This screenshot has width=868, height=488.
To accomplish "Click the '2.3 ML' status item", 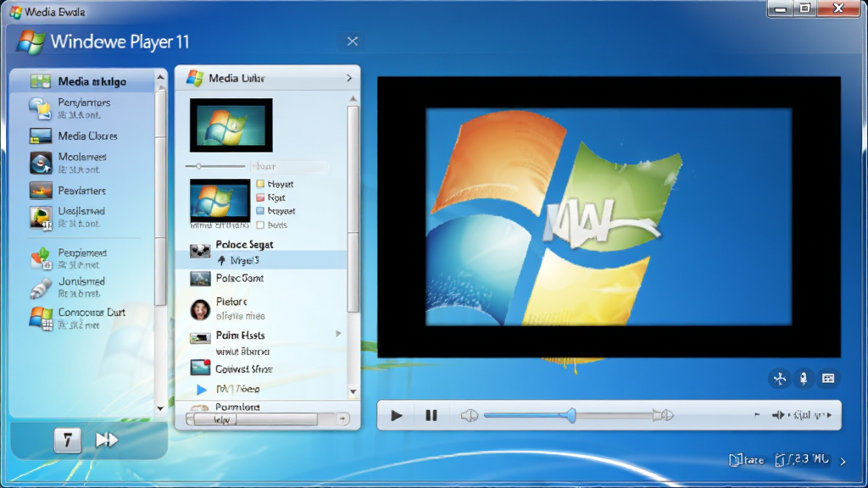I will coord(802,460).
